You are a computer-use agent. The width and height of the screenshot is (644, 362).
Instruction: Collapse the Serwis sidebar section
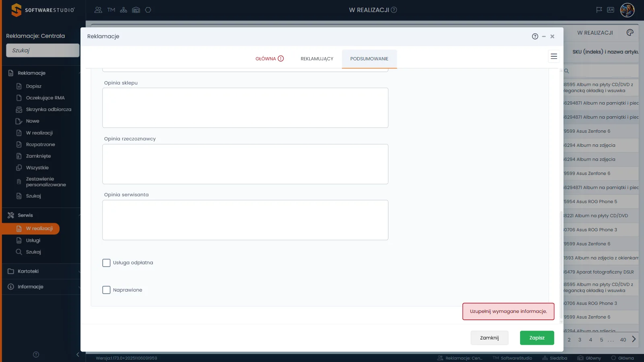point(79,216)
